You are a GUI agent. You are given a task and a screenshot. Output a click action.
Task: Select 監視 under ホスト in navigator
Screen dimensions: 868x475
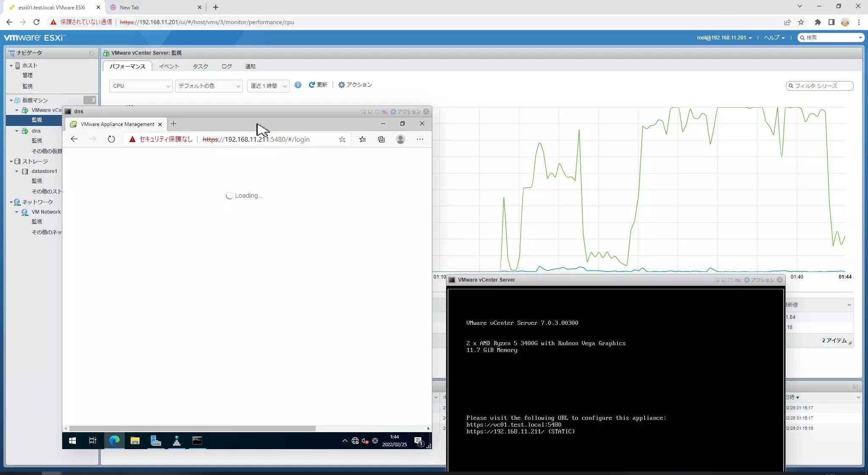tap(28, 86)
